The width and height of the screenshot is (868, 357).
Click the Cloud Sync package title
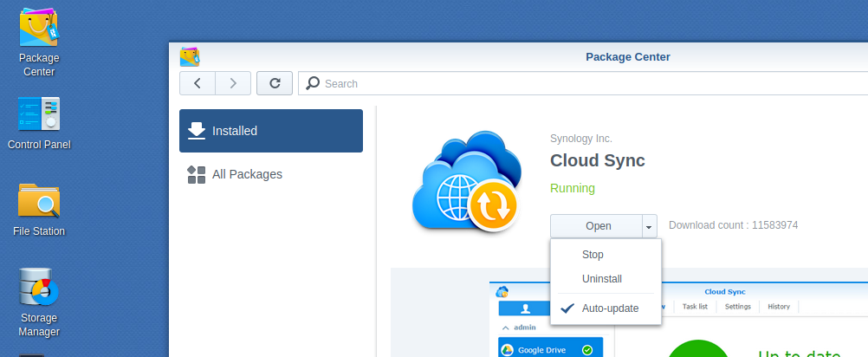598,160
